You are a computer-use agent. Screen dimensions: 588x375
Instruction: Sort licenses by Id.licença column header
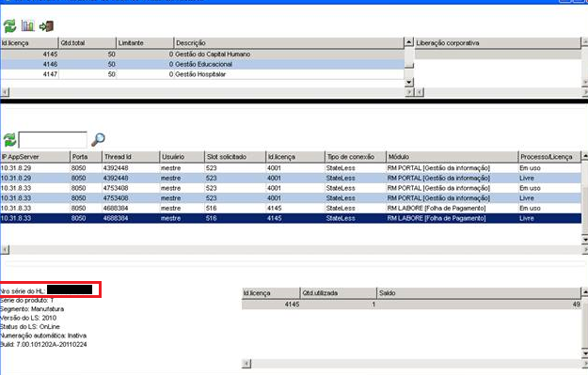tap(29, 42)
